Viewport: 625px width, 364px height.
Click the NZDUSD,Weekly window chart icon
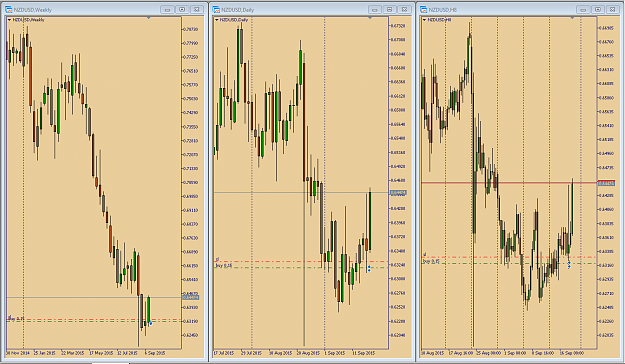pos(8,10)
